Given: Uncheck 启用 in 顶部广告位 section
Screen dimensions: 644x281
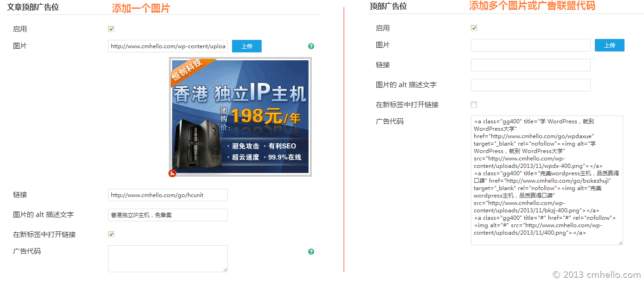Looking at the screenshot, I should click(474, 28).
